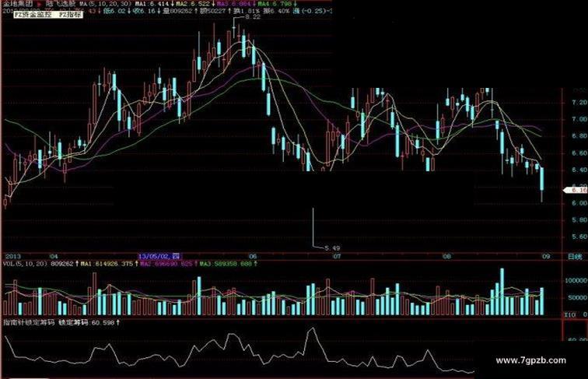The image size is (588, 379).
Task: Switch to the FZ资金监控 tab
Action: point(32,15)
